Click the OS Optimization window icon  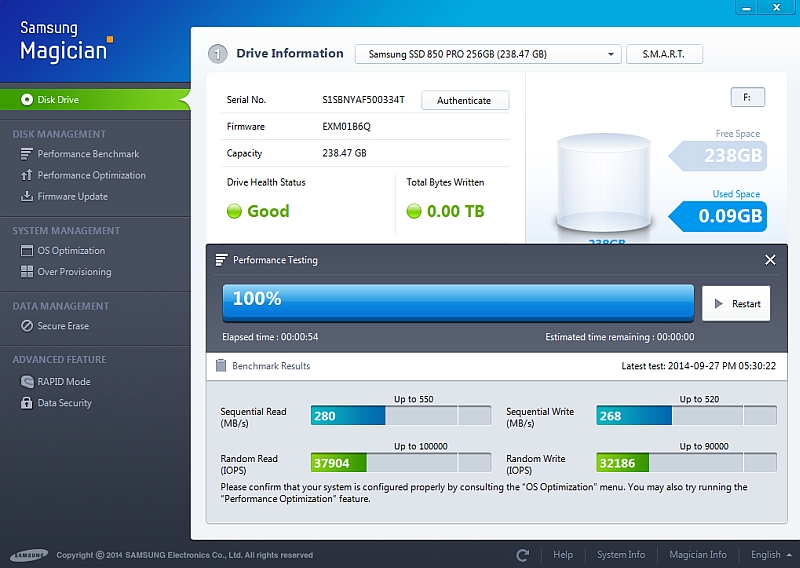click(27, 251)
